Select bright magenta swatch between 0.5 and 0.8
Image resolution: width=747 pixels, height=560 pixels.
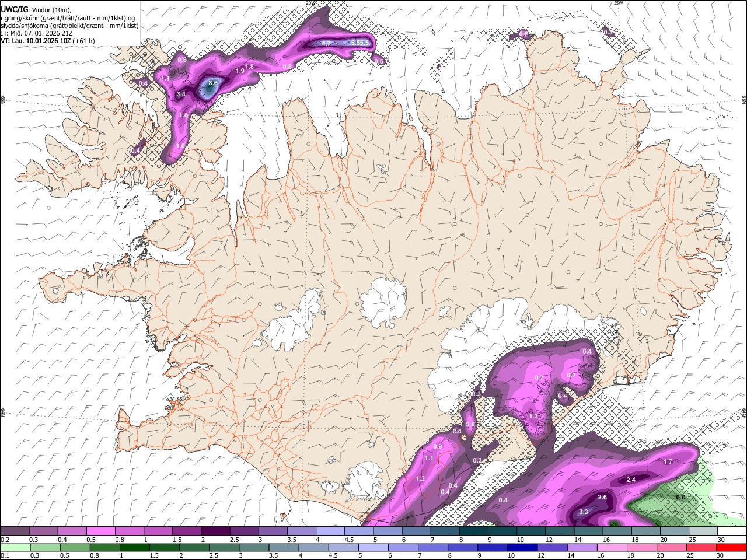[100, 531]
